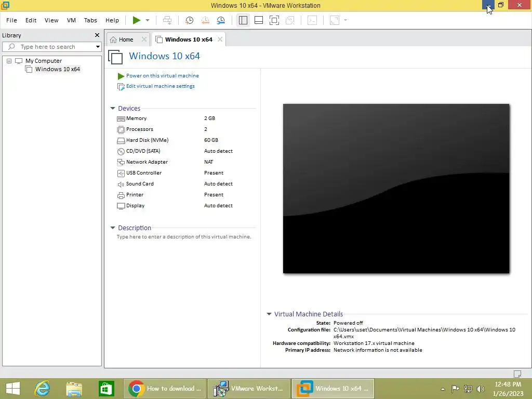The image size is (532, 399).
Task: Close the Home tab
Action: [x=144, y=39]
